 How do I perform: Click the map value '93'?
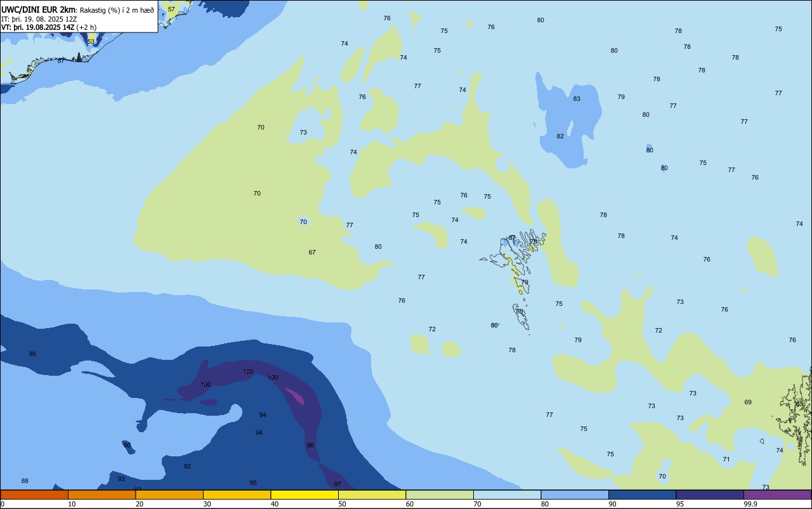121,479
